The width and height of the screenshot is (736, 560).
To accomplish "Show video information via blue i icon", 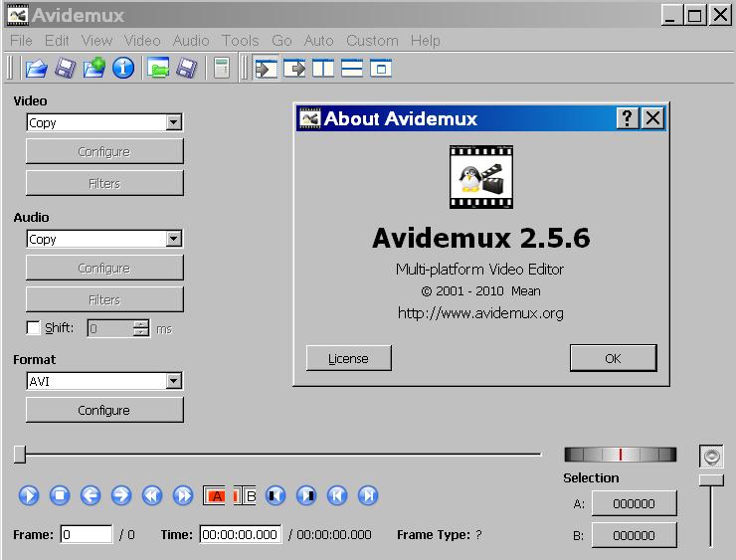I will click(123, 68).
